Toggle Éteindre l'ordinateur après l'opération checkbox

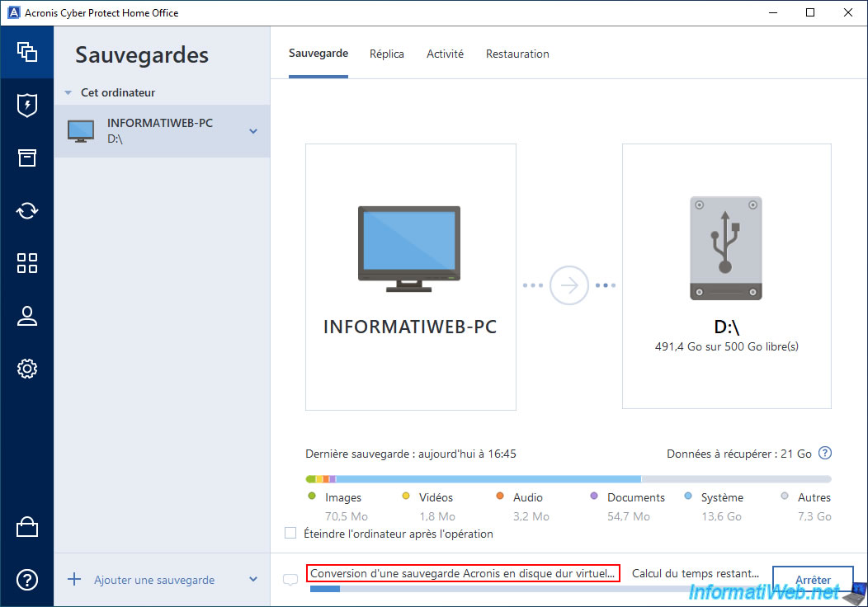(290, 534)
